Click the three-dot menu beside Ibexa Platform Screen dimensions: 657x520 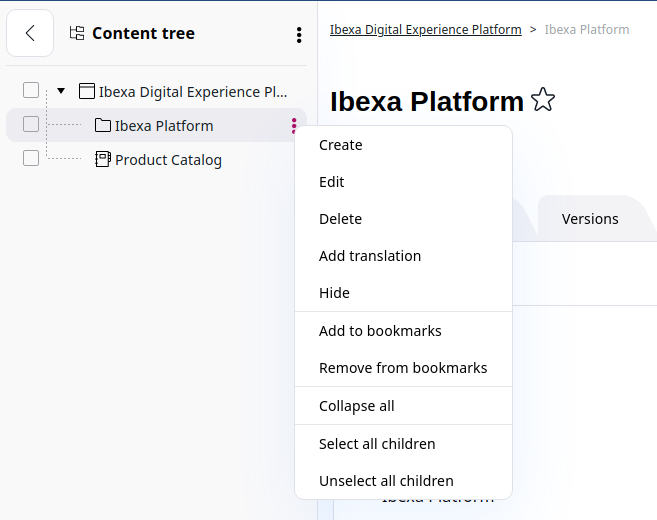pyautogui.click(x=293, y=126)
